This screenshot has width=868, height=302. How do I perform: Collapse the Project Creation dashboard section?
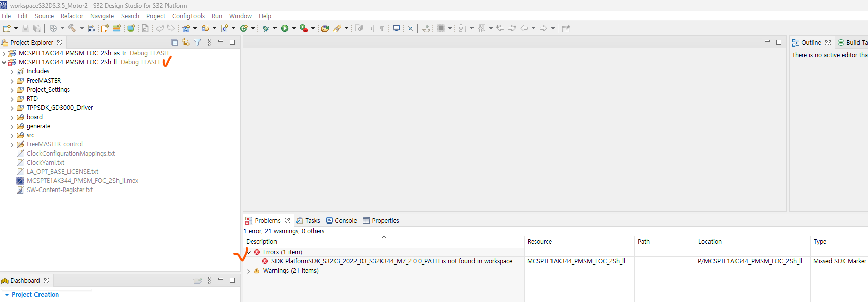[7, 295]
